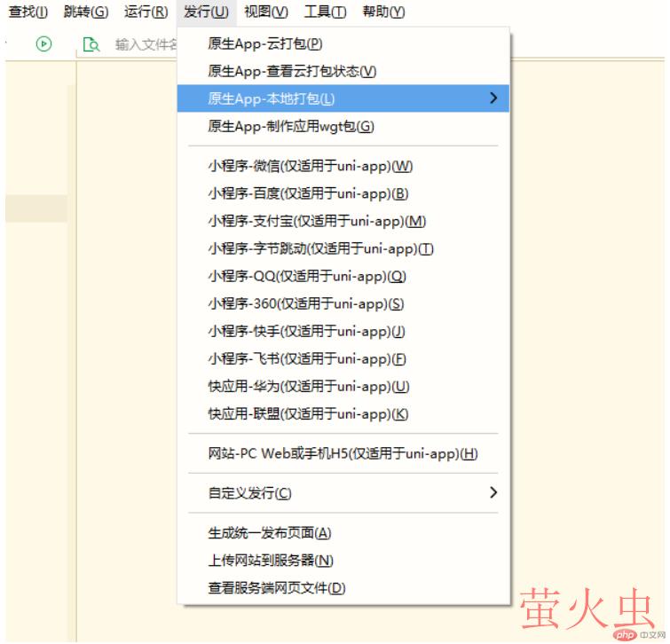This screenshot has height=644, width=670.
Task: Open 自定义发行(C) entry
Action: tap(343, 493)
